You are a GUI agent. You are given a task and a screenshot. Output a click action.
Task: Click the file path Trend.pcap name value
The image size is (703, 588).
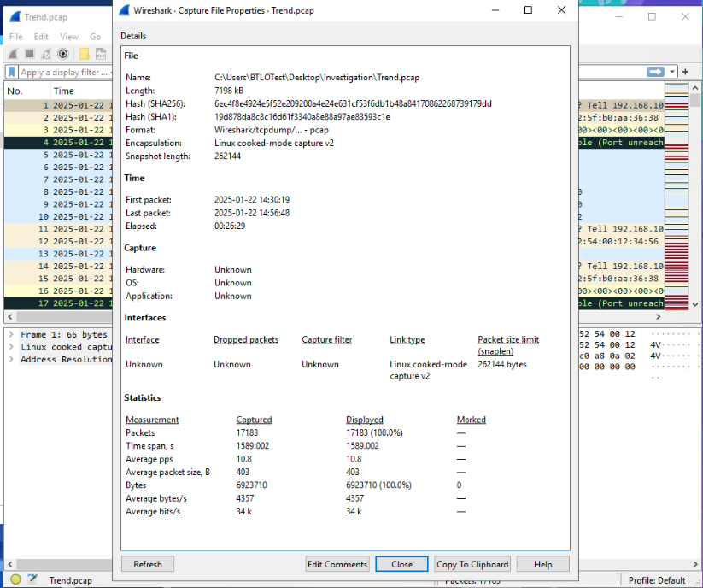pyautogui.click(x=317, y=77)
